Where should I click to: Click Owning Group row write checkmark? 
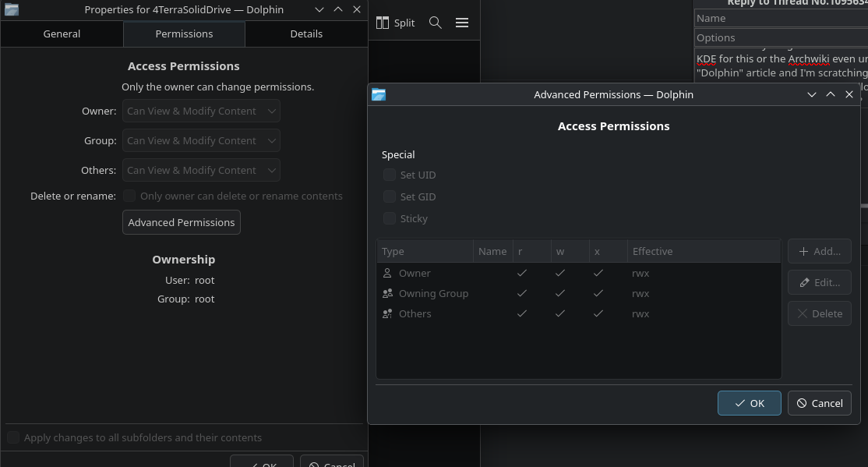(x=559, y=294)
